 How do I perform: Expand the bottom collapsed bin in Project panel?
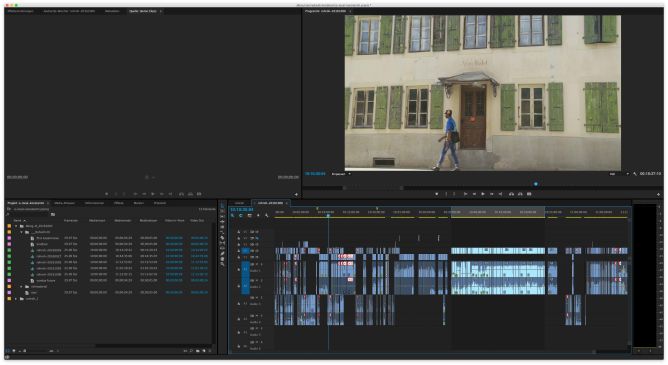point(17,299)
